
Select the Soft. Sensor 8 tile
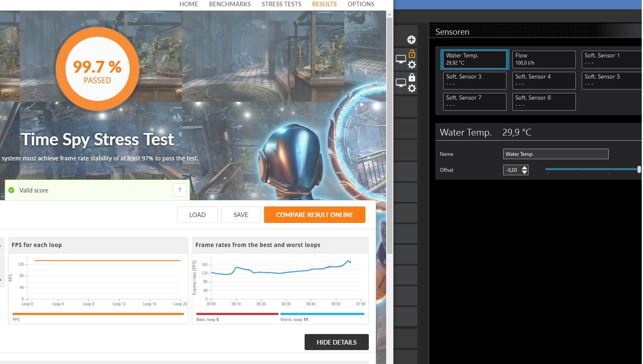pyautogui.click(x=544, y=102)
